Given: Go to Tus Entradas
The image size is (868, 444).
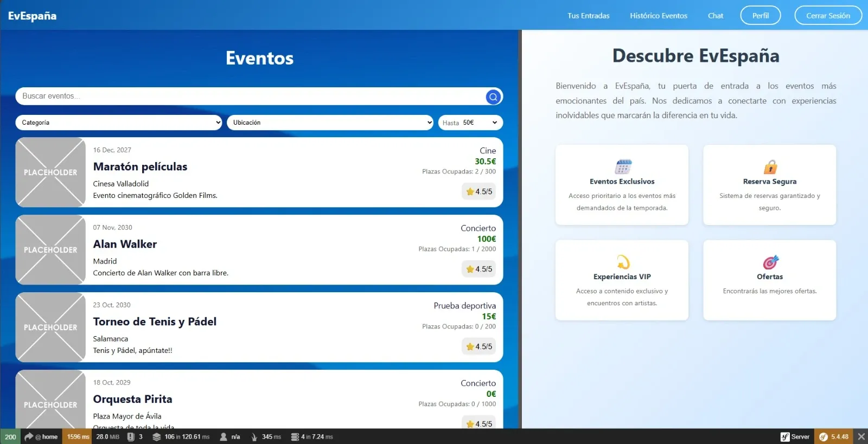Looking at the screenshot, I should pos(588,16).
